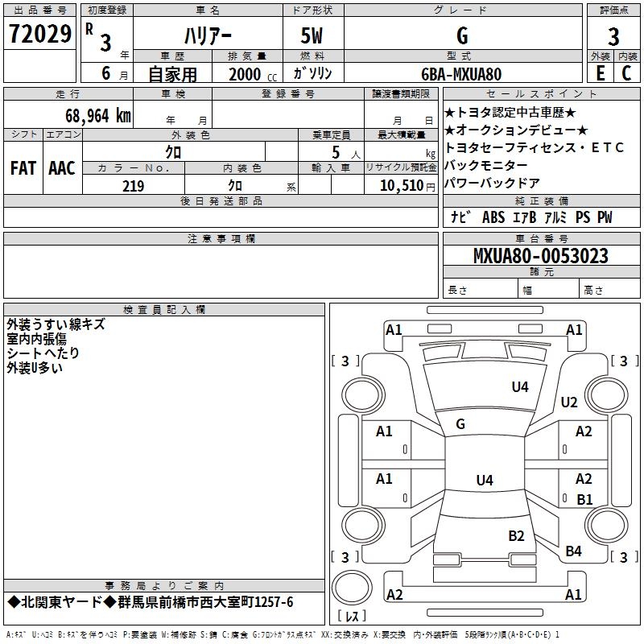Click the U4 mark on the hood
The height and width of the screenshot is (644, 644).
pos(520,387)
